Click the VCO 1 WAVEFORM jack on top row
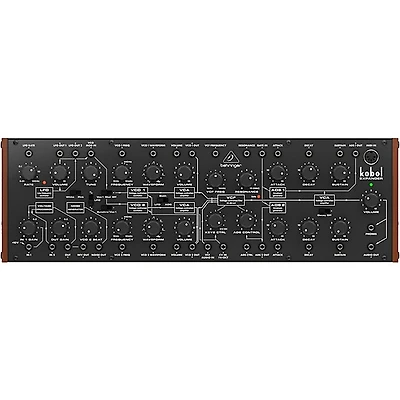Image resolution: width=400 pixels, height=400 pixels. tap(153, 154)
